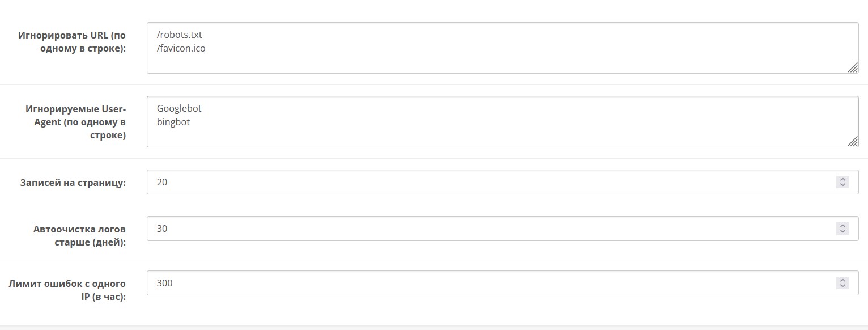Click the "Записей на страницу" label
The height and width of the screenshot is (330, 868).
73,183
